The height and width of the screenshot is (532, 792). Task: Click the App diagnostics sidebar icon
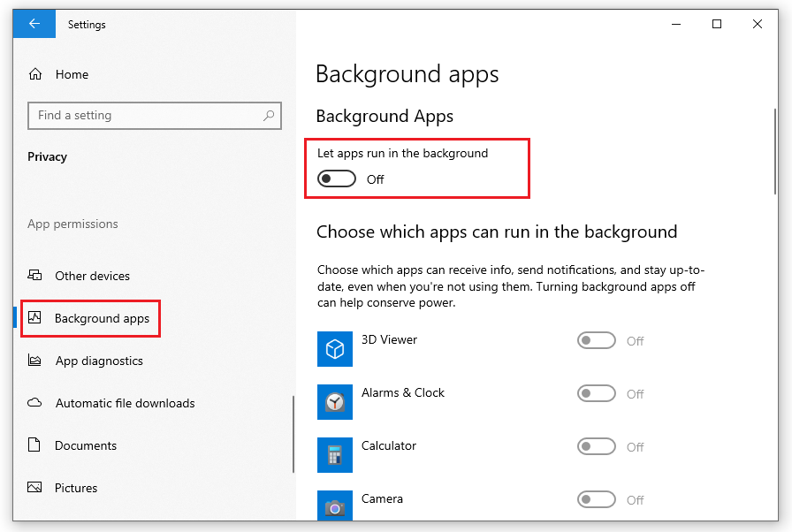tap(34, 361)
